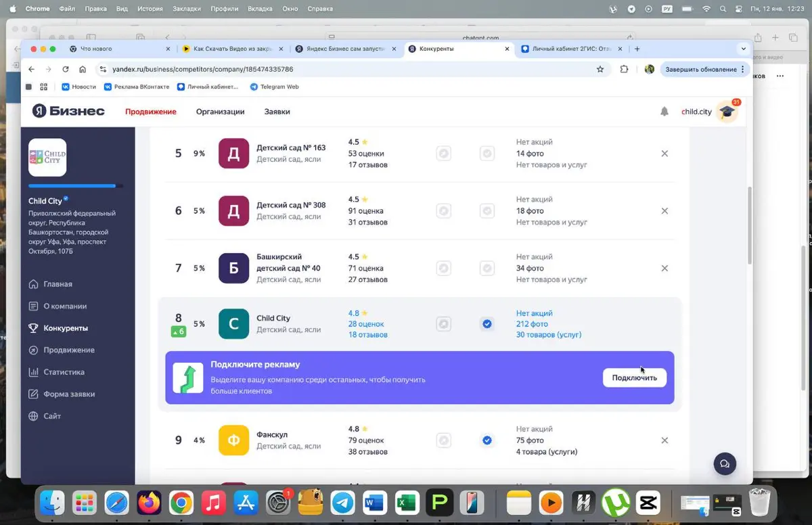Click the Яндекс Бизнес logo
The height and width of the screenshot is (525, 812).
click(x=68, y=111)
